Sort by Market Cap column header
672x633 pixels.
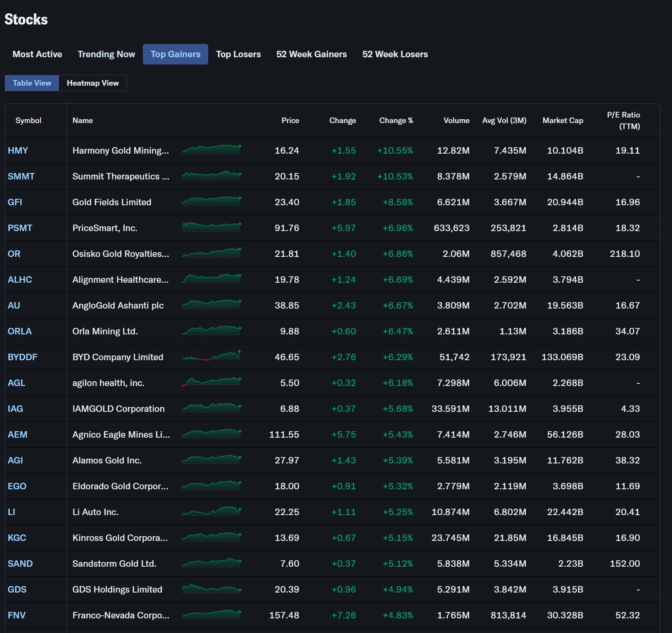(x=563, y=120)
